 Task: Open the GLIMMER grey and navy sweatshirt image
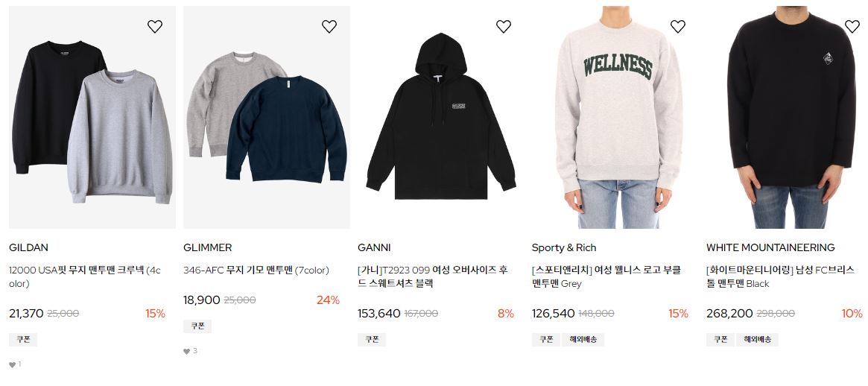[x=266, y=118]
